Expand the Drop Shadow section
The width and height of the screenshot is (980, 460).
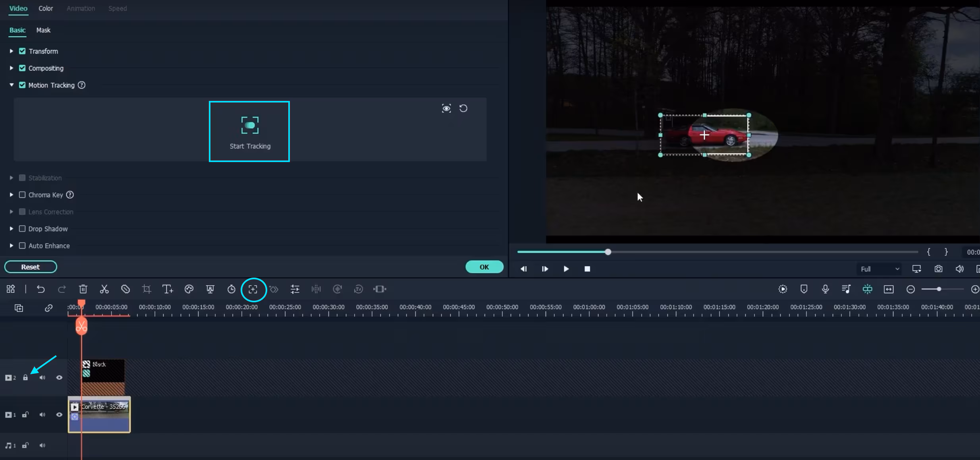click(x=12, y=229)
